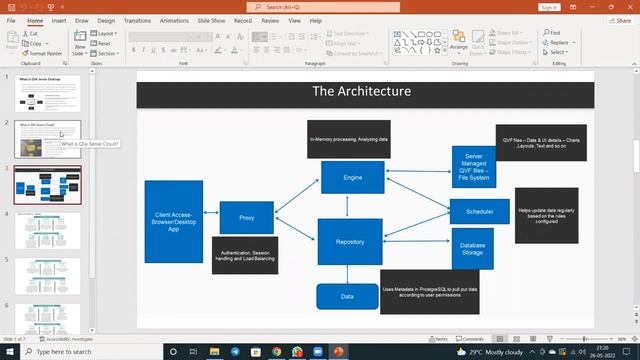Screen dimensions: 640x360
Task: Open Zoom from taskbar
Action: point(318,351)
